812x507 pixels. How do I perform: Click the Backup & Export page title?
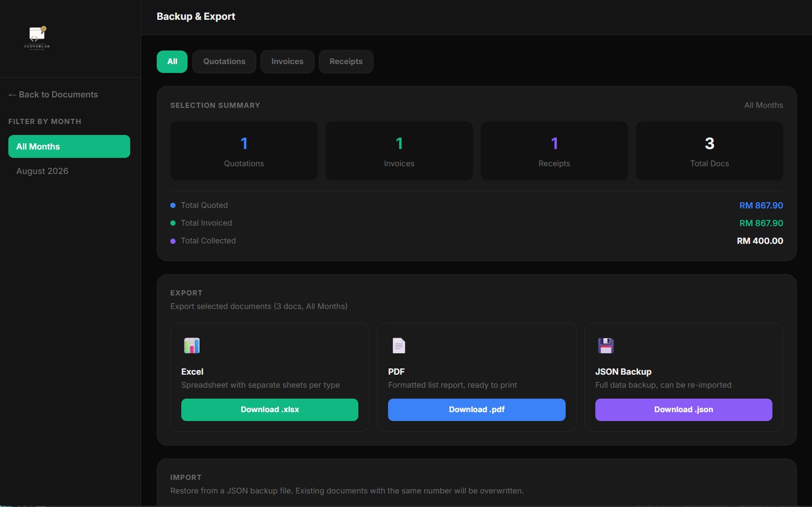(x=196, y=17)
